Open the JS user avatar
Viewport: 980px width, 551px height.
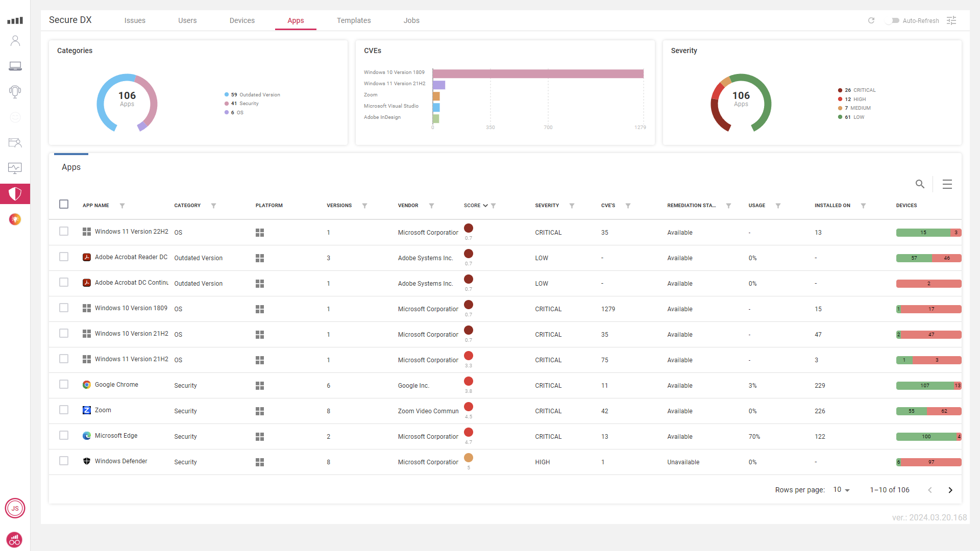15,508
